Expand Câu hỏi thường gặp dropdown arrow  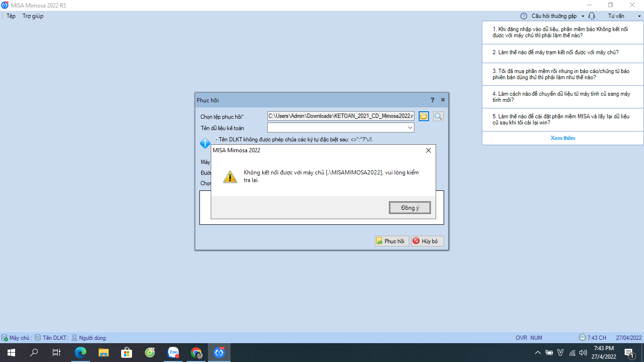[x=583, y=16]
